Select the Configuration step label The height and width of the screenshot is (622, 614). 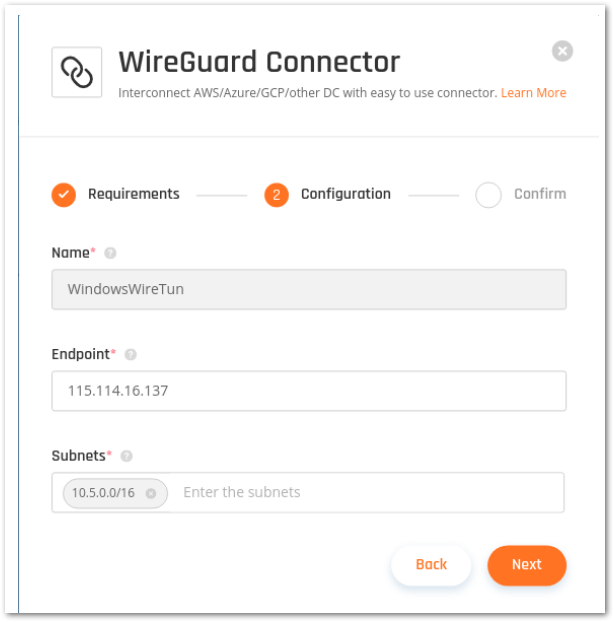click(346, 194)
